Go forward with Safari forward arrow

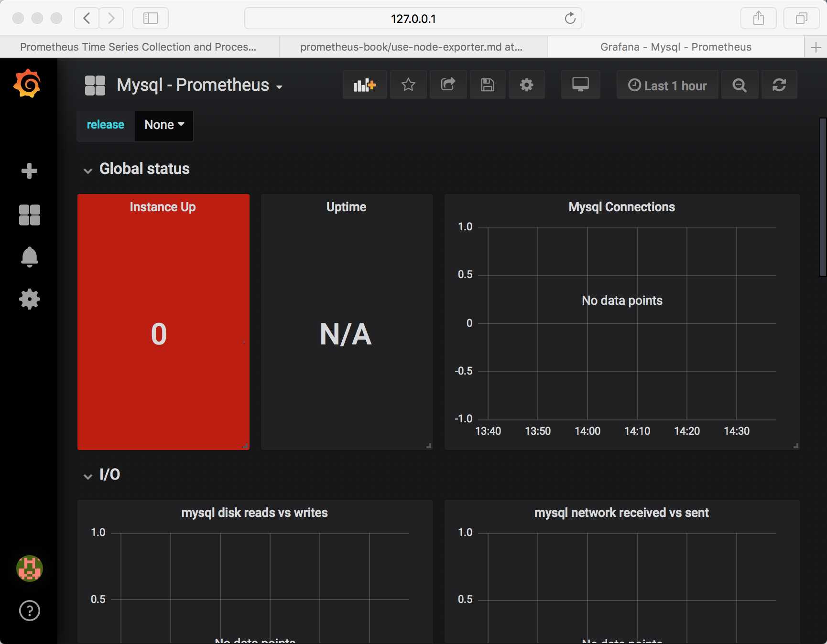coord(111,18)
